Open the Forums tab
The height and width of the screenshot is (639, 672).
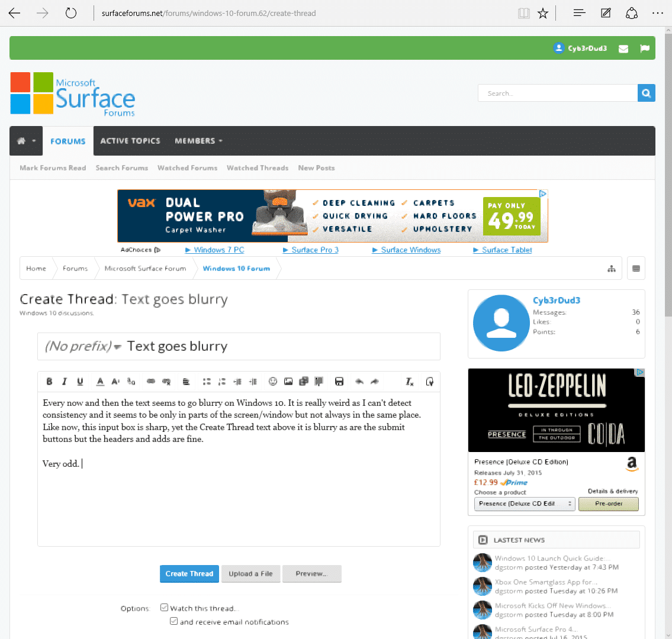[67, 141]
